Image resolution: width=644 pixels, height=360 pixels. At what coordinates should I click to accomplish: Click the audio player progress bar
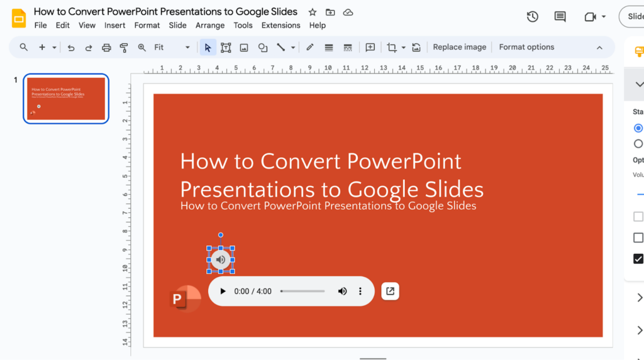[303, 291]
